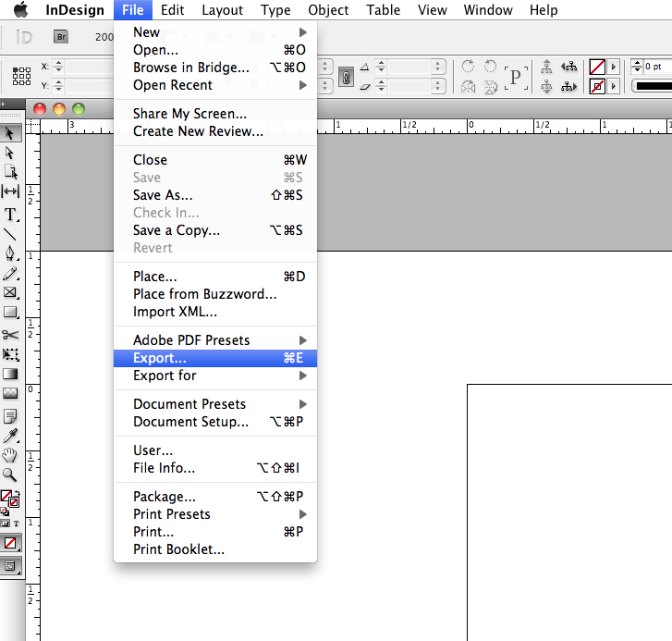Open the Edit menu
Screen dimensions: 672x641
coord(172,10)
